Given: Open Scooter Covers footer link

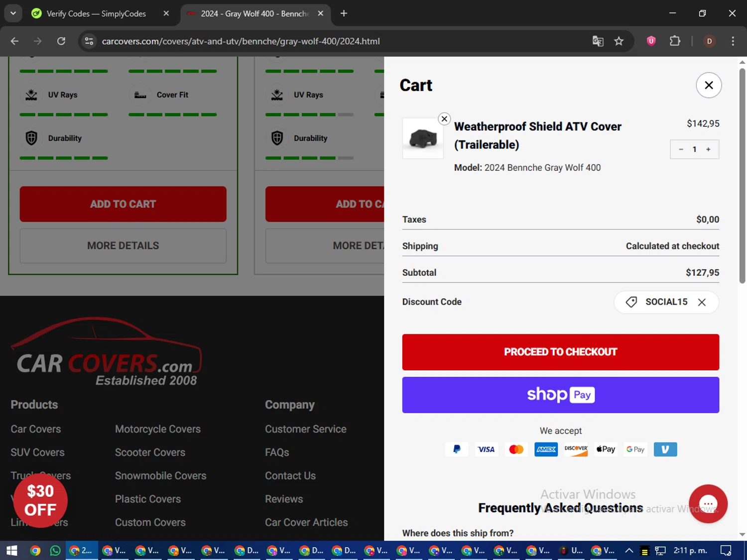Looking at the screenshot, I should click(x=150, y=452).
